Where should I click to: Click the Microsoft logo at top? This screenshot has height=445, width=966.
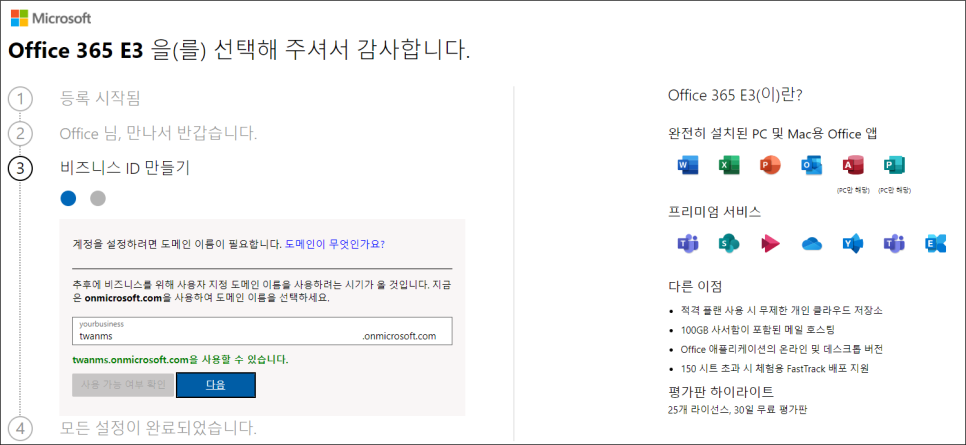[x=51, y=18]
